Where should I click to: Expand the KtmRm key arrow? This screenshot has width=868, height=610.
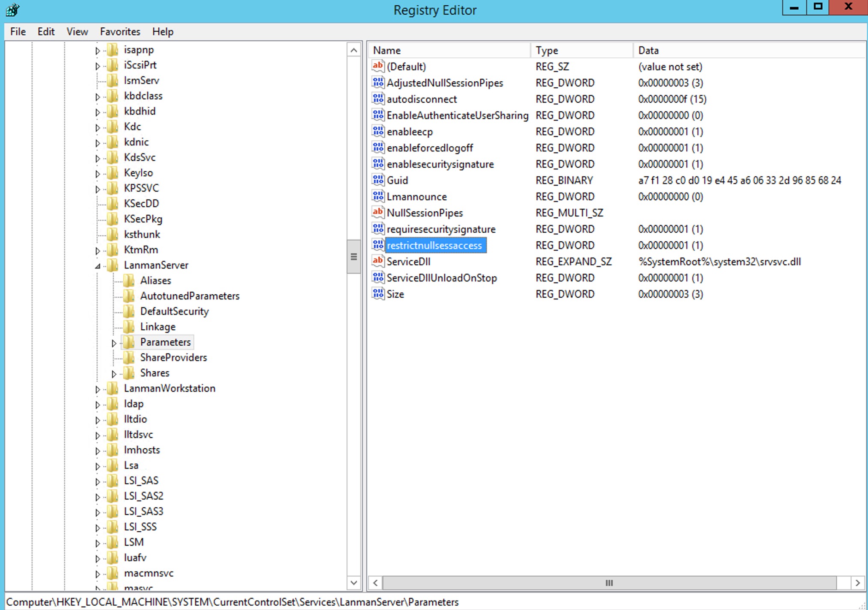coord(98,251)
